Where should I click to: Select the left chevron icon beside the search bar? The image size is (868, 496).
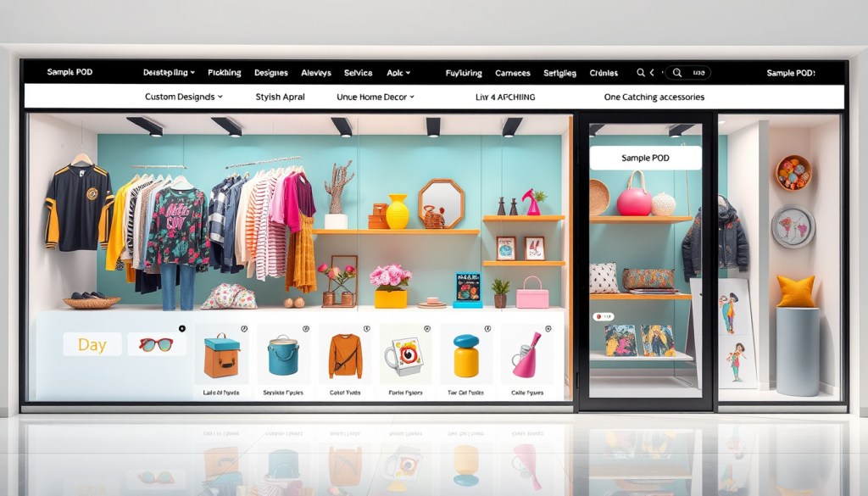[651, 72]
